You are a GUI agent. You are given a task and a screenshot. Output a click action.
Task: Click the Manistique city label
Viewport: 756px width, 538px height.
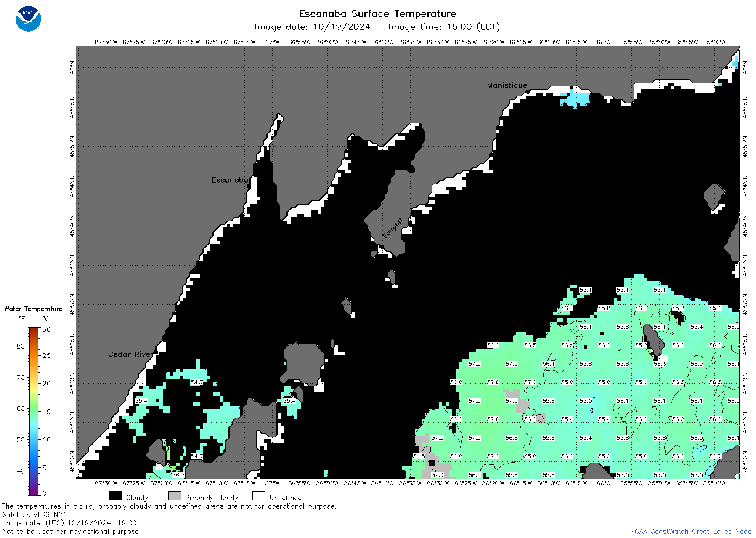(x=507, y=85)
